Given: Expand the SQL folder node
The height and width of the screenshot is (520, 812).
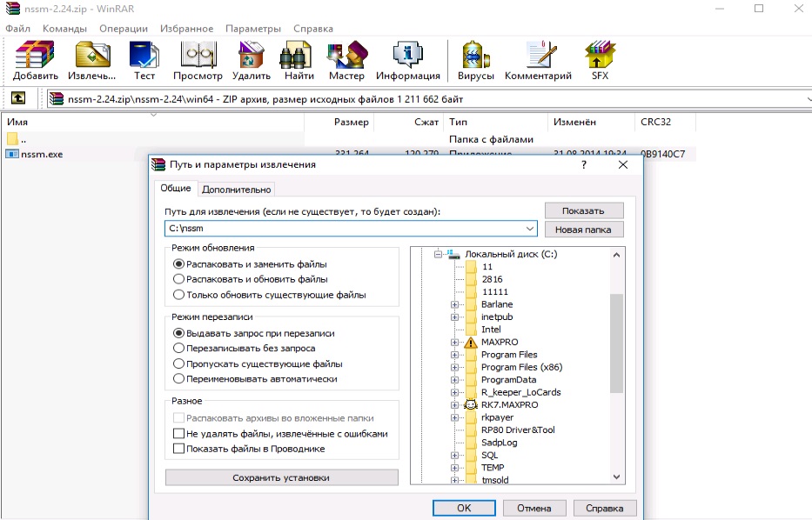Looking at the screenshot, I should tap(454, 455).
